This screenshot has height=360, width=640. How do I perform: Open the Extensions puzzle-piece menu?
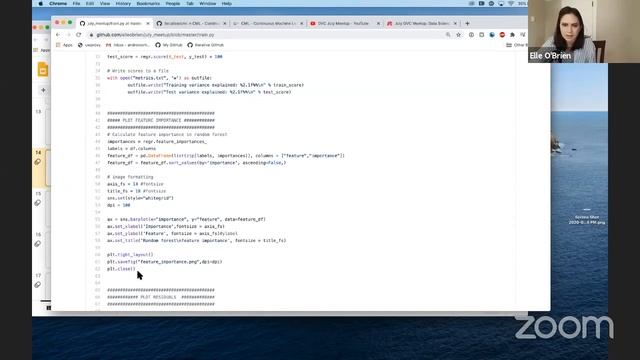pos(512,35)
